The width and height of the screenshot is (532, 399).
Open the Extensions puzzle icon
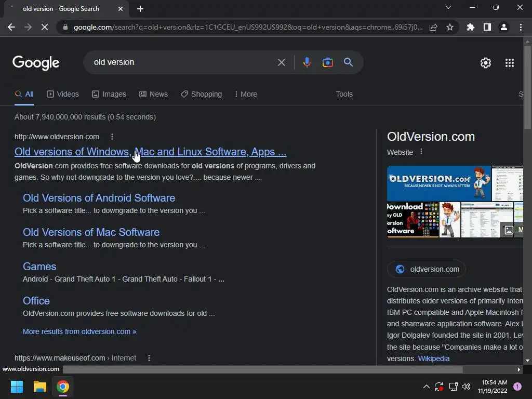pyautogui.click(x=470, y=27)
